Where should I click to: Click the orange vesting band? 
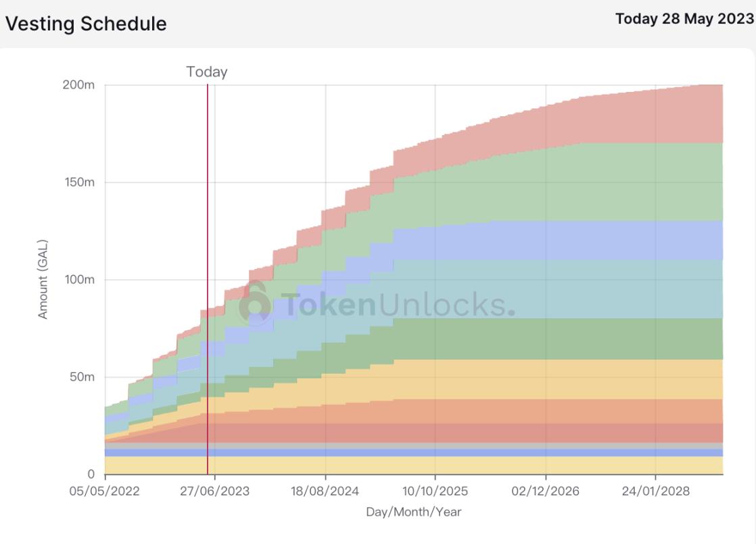609,411
